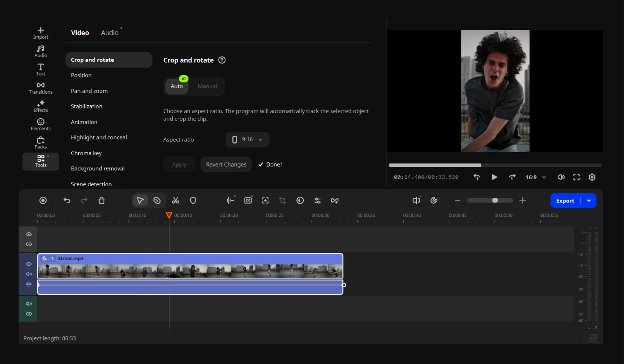626x364 pixels.
Task: Mute the audio track in timeline
Action: (29, 304)
